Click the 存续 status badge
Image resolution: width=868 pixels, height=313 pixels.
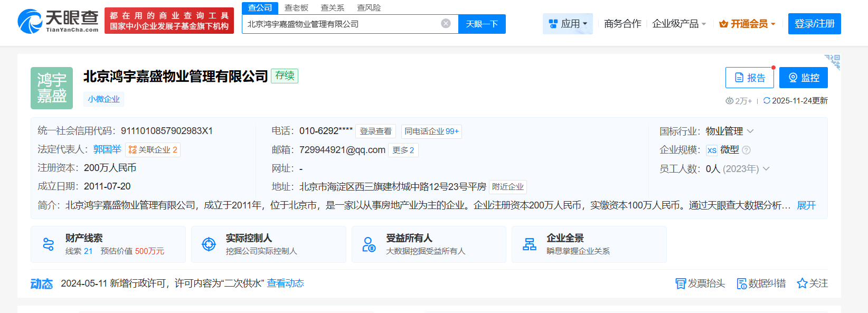[285, 75]
